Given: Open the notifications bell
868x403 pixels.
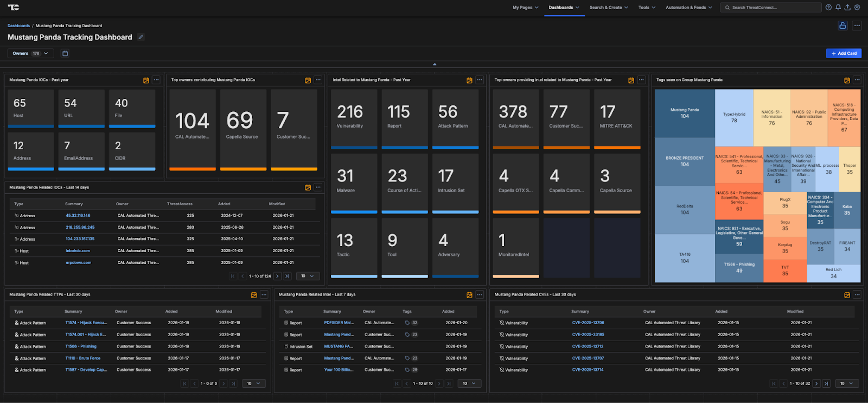Looking at the screenshot, I should pyautogui.click(x=838, y=8).
